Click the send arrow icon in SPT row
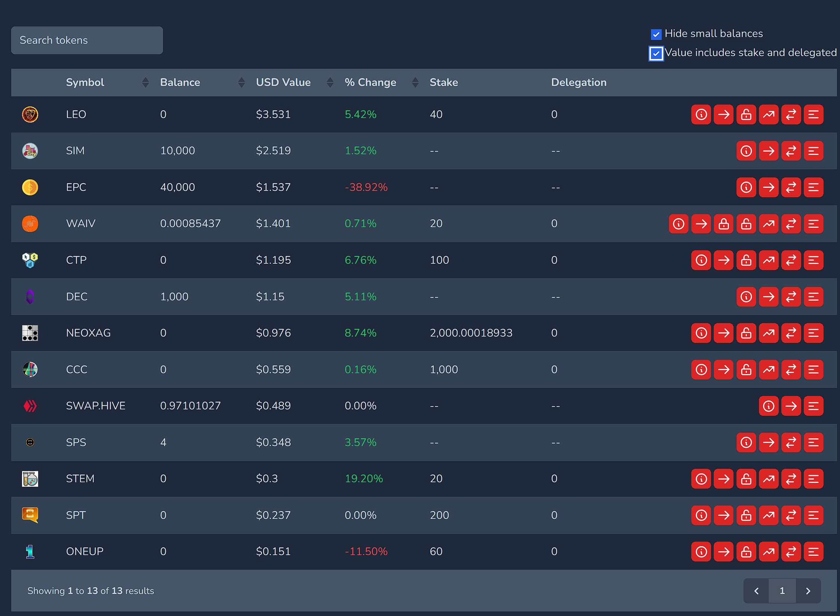The width and height of the screenshot is (840, 616). (x=723, y=515)
